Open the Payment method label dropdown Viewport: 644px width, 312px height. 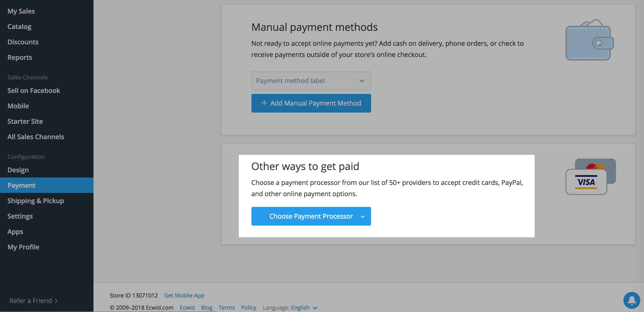click(311, 81)
